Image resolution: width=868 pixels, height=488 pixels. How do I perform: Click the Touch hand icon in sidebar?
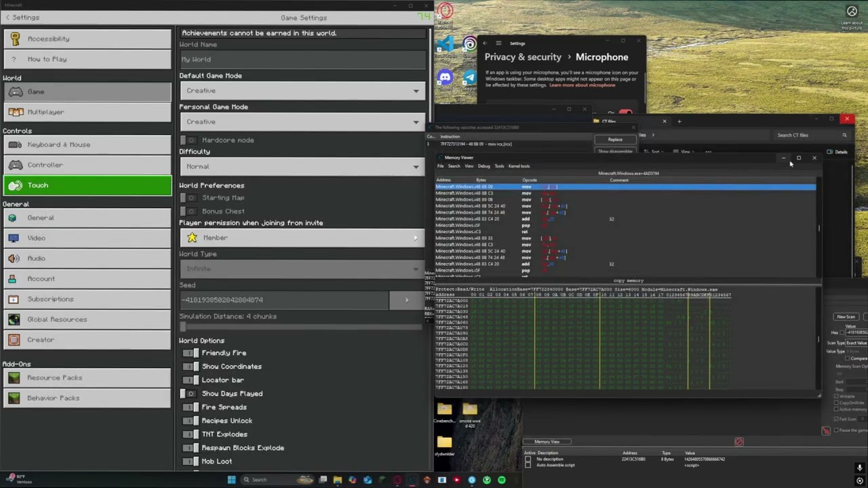click(15, 185)
